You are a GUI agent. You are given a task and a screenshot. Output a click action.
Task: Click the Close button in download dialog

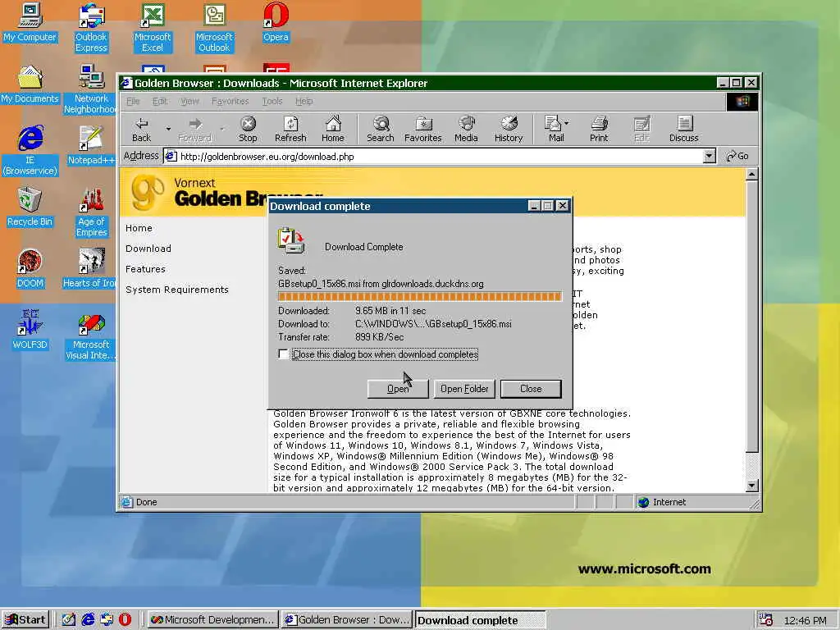point(531,389)
